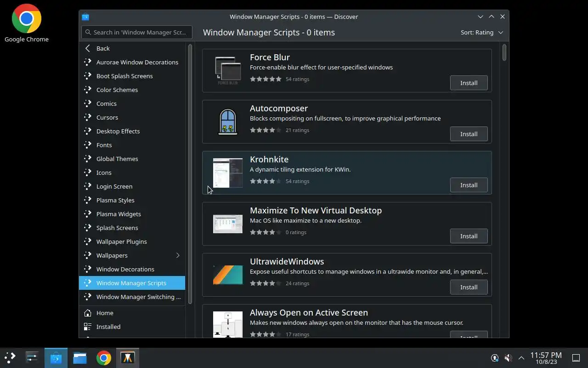Open Login Screen category
This screenshot has height=368, width=588.
[x=132, y=186]
